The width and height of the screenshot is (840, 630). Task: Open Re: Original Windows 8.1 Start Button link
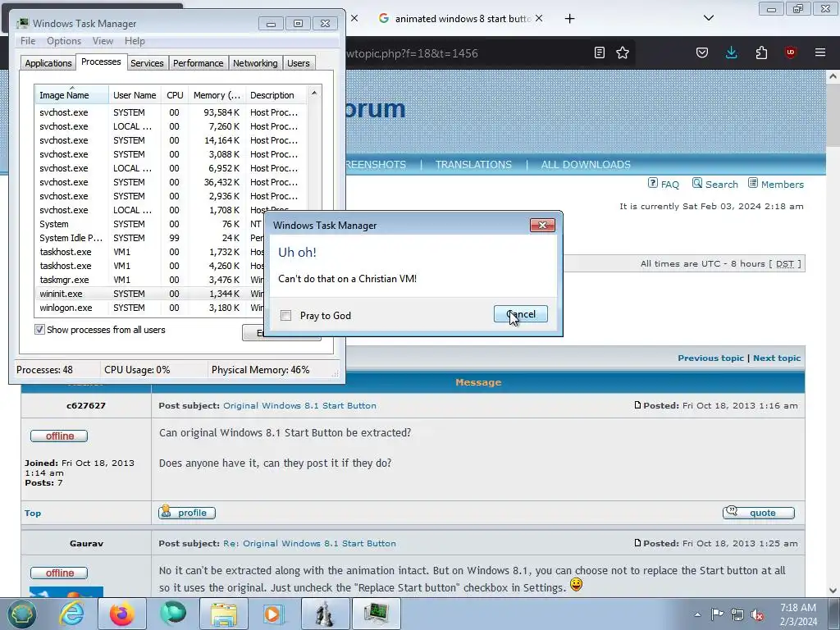pos(309,543)
